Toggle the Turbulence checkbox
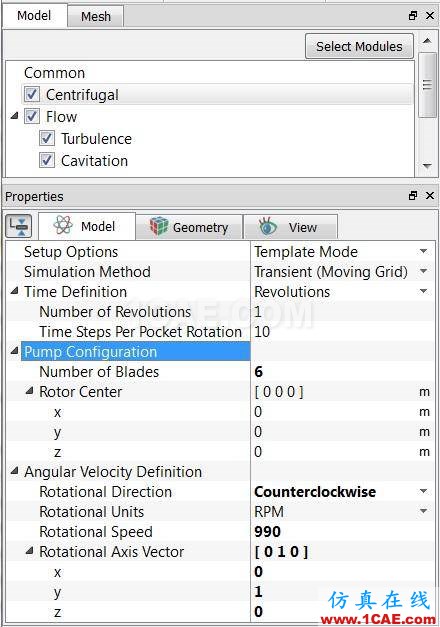 (x=47, y=138)
